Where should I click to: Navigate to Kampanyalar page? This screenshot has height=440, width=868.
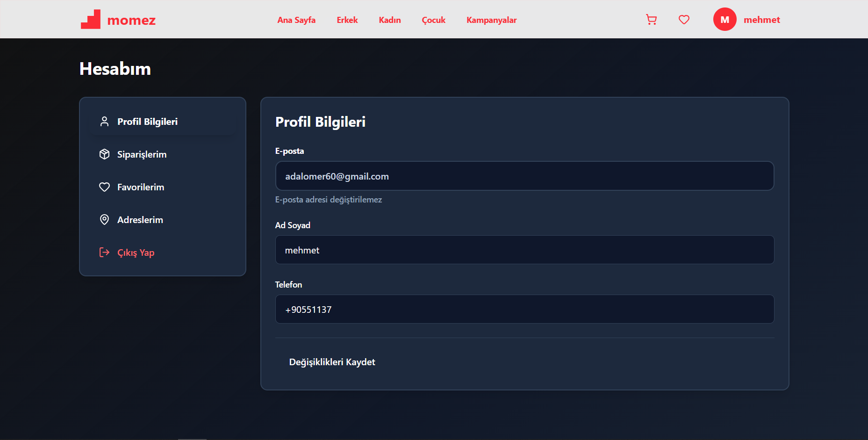tap(491, 20)
